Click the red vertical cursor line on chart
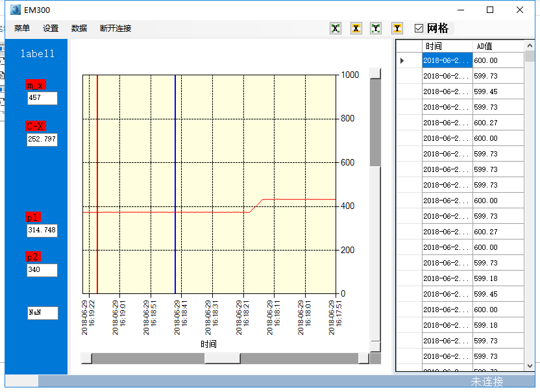Viewport: 540px width, 392px height. [x=97, y=184]
